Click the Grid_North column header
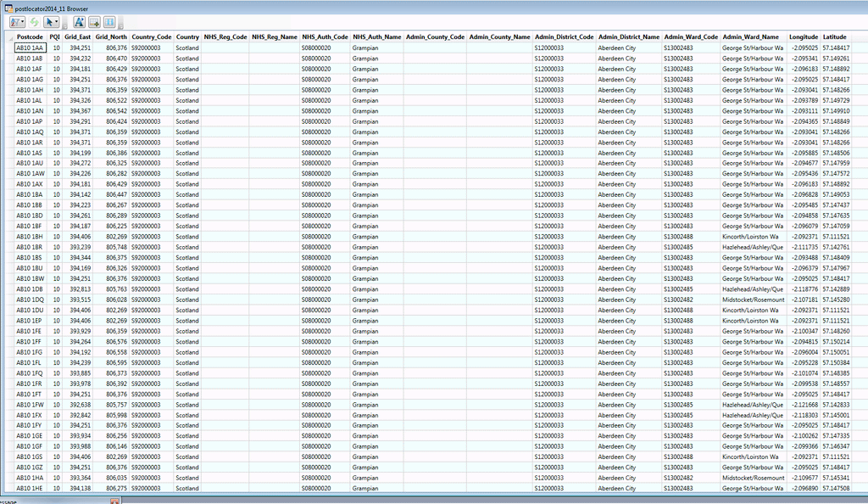 tap(111, 37)
